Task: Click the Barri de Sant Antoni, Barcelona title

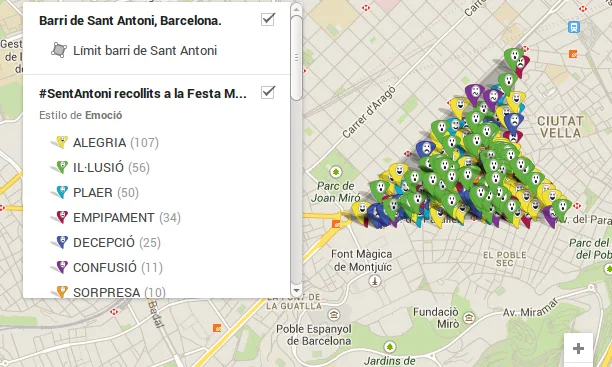Action: pos(130,20)
